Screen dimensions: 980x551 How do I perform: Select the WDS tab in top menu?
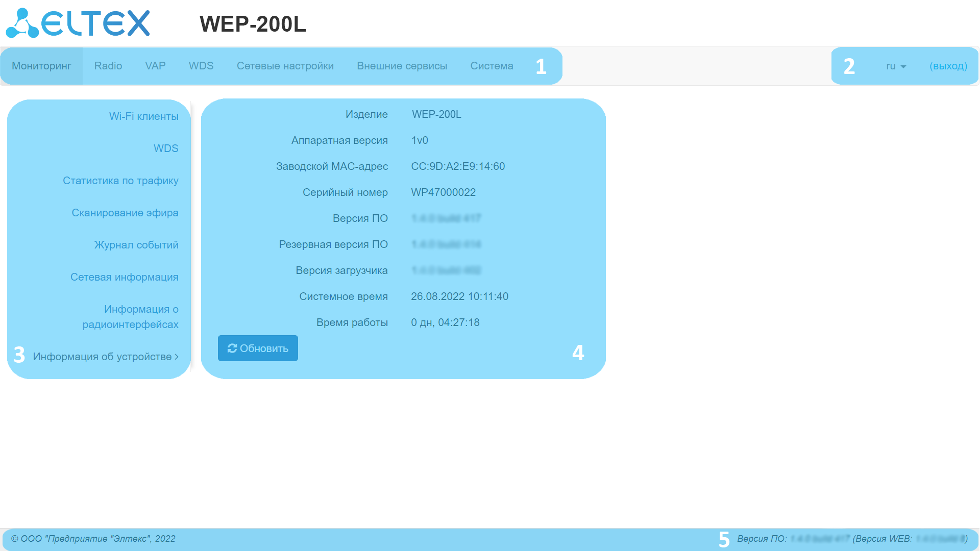[201, 66]
